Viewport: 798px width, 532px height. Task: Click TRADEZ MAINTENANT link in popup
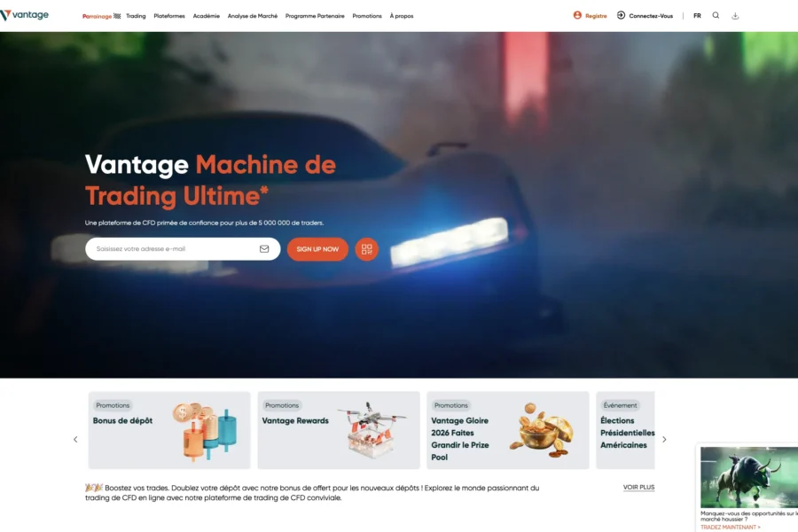tap(731, 528)
